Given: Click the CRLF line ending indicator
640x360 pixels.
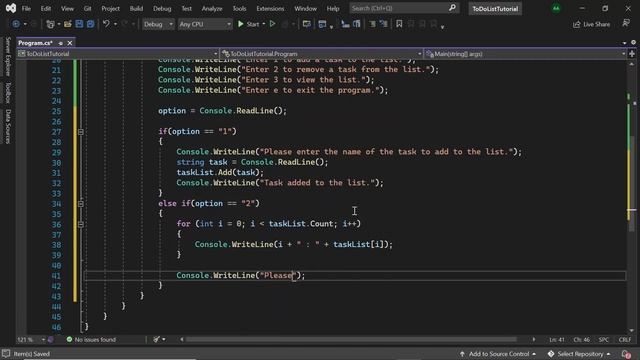Looking at the screenshot, I should [624, 340].
